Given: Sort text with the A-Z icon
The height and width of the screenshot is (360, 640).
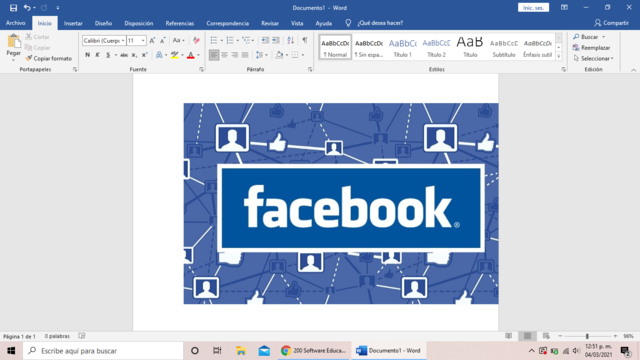Looking at the screenshot, I should point(291,40).
